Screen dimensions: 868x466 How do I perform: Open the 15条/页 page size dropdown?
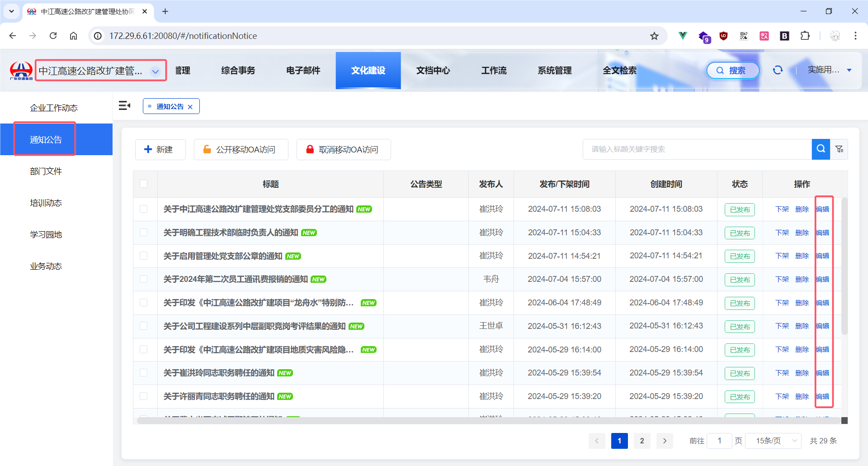point(773,441)
